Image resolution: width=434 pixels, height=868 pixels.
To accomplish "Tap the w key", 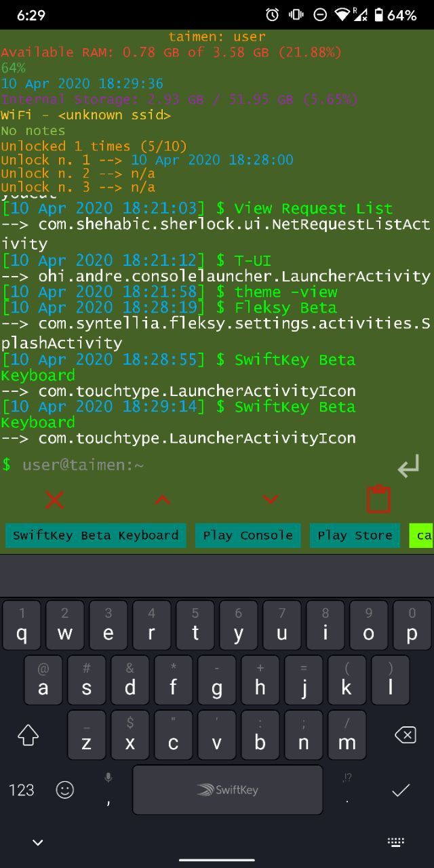I will [x=65, y=625].
